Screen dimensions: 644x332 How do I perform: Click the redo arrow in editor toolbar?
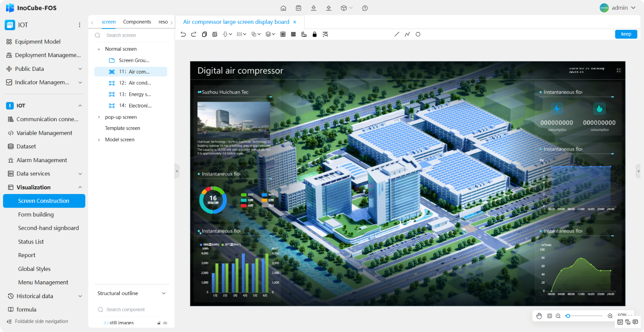click(194, 34)
